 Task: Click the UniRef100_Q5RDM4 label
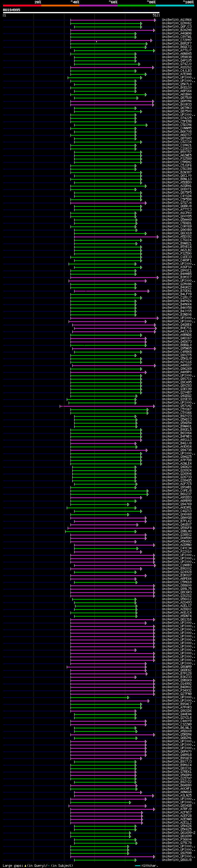(x=177, y=735)
